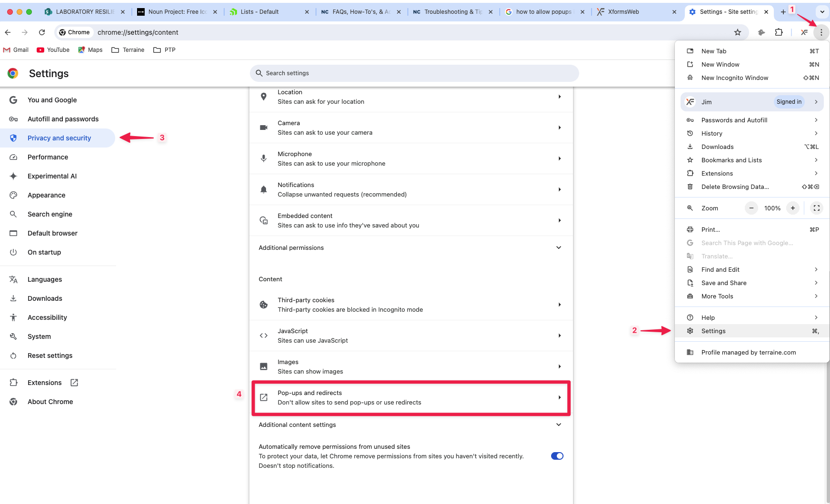
Task: Select Privacy and security in sidebar
Action: pyautogui.click(x=59, y=138)
